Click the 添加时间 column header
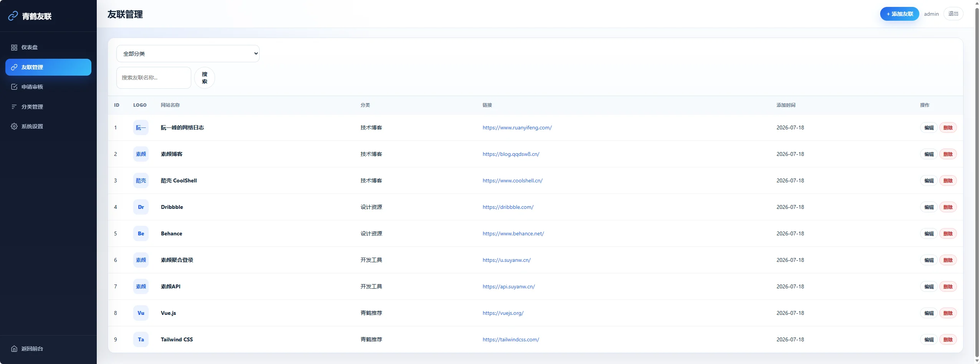Image resolution: width=980 pixels, height=364 pixels. (x=786, y=105)
